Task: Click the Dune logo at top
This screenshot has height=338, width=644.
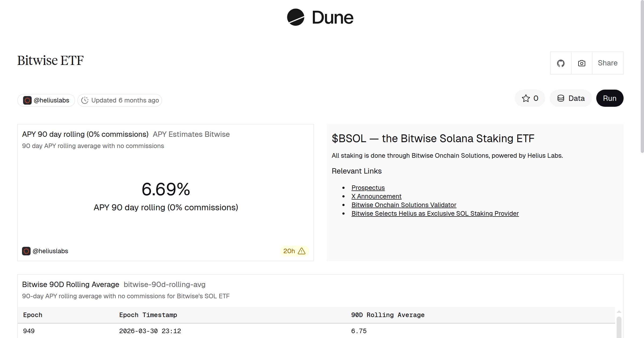Action: coord(320,17)
